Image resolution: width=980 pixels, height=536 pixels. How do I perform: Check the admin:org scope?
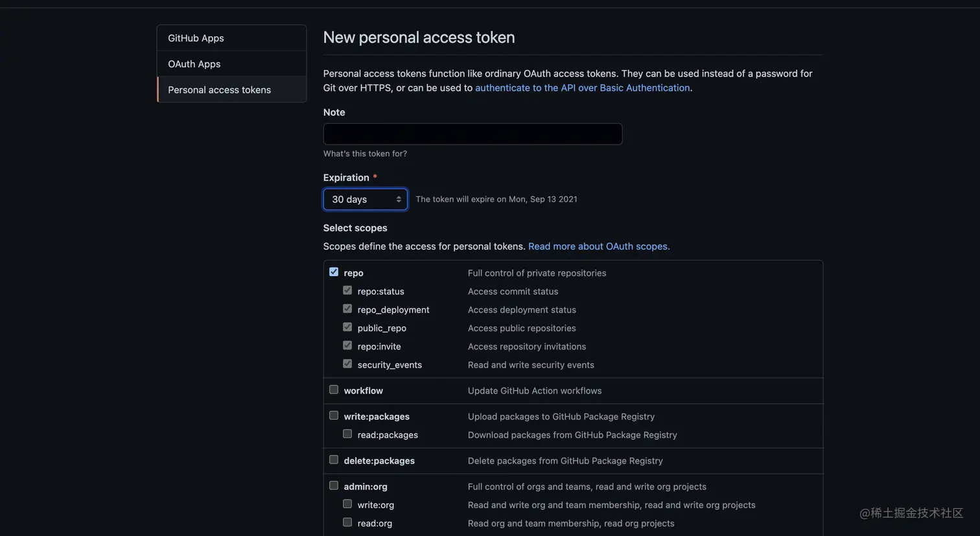coord(334,485)
